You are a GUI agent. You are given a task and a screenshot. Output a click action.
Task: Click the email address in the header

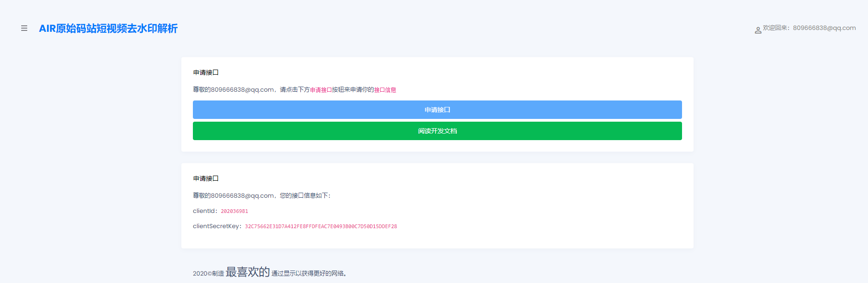[x=824, y=28]
